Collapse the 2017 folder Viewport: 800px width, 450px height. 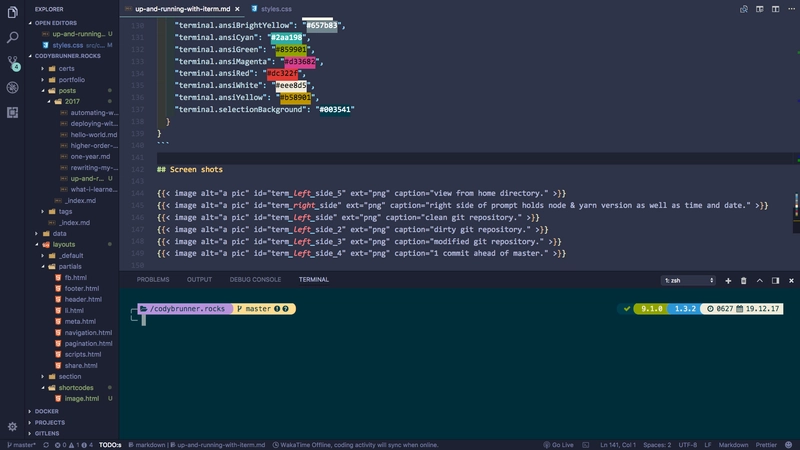pos(71,102)
